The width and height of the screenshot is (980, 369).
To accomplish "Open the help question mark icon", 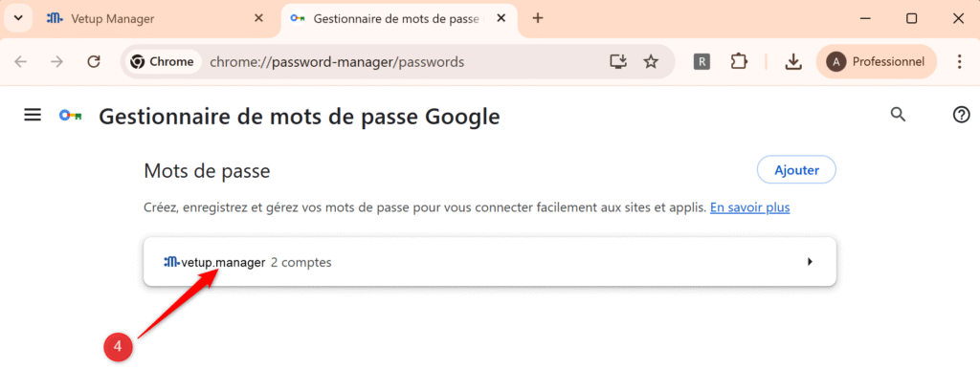I will tap(961, 115).
